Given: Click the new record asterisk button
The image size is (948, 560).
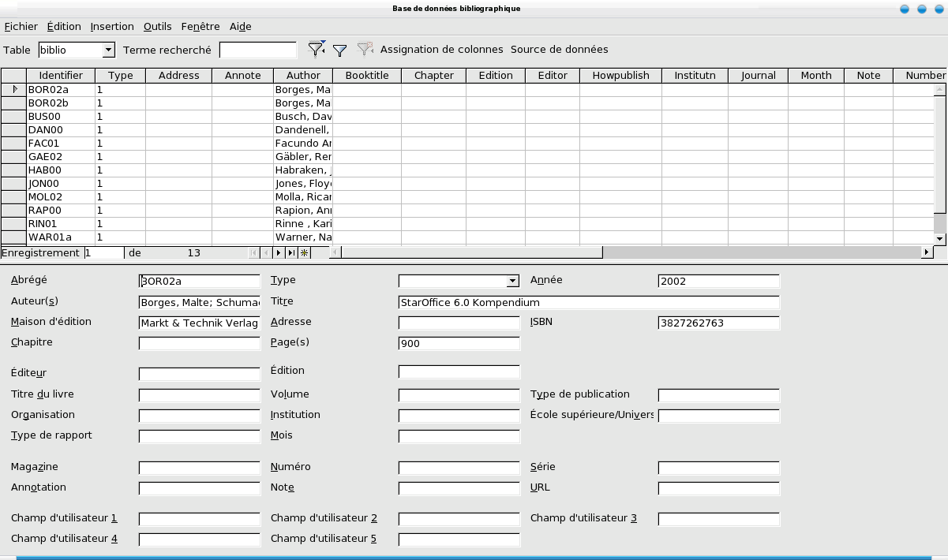Looking at the screenshot, I should 304,253.
